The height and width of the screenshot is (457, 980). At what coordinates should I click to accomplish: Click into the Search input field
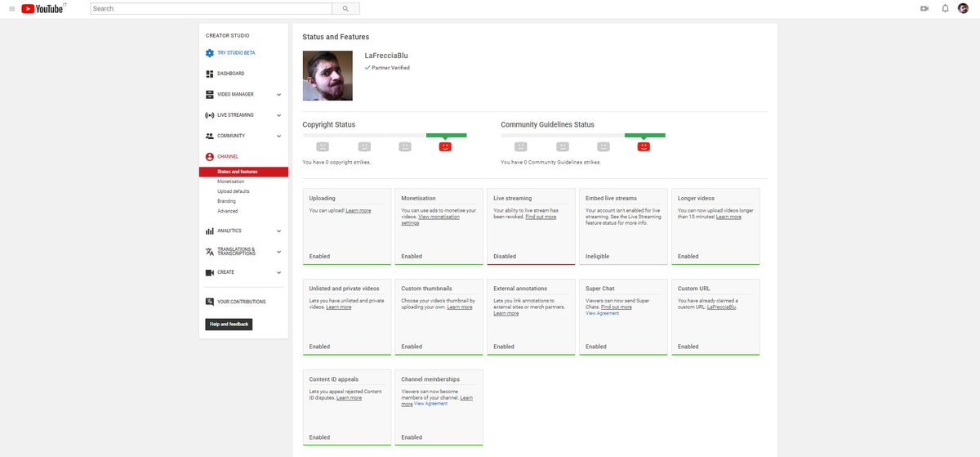click(212, 8)
